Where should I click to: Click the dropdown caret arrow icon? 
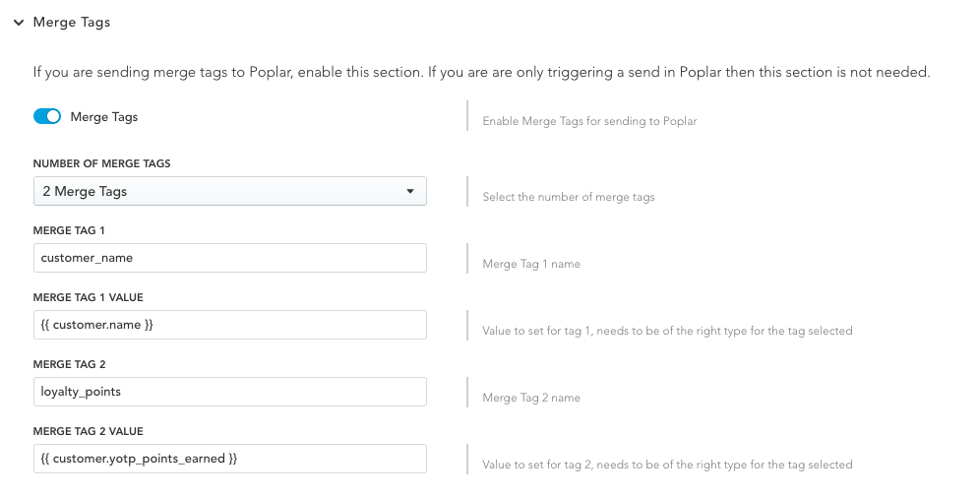click(x=410, y=191)
